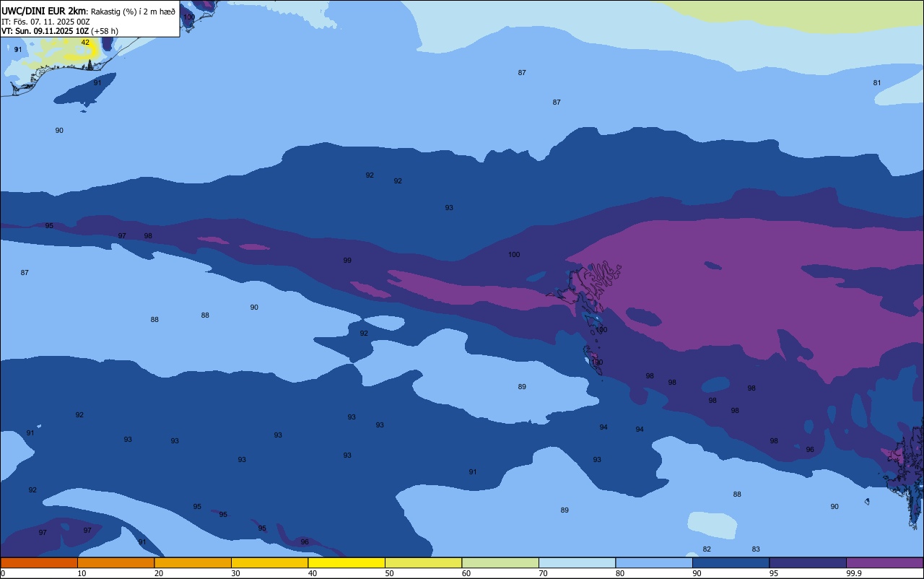Click the 'Rakastig (%) í 2 m hæð' label

[x=133, y=12]
